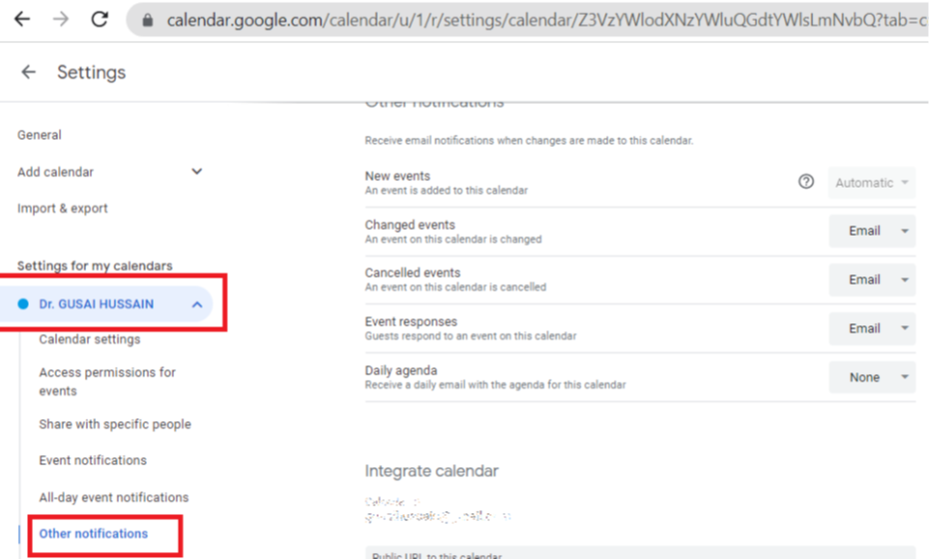Go to Import & export

(62, 209)
